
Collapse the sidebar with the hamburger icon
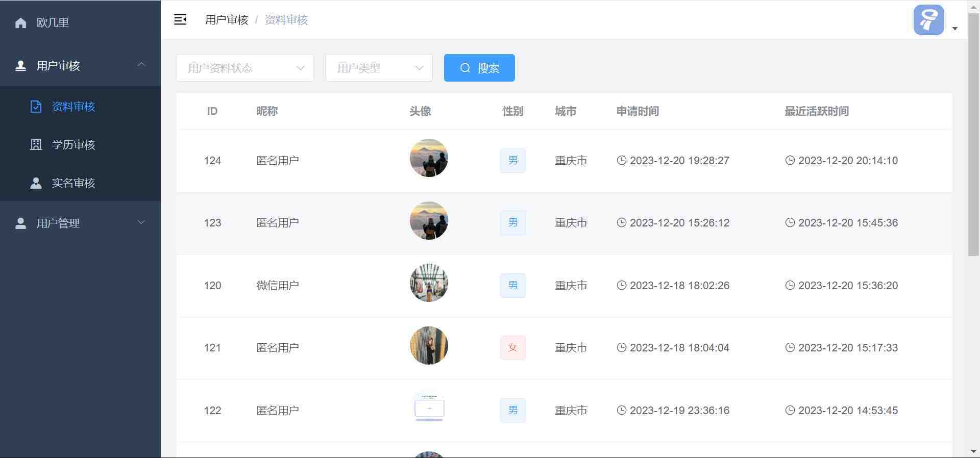(180, 20)
